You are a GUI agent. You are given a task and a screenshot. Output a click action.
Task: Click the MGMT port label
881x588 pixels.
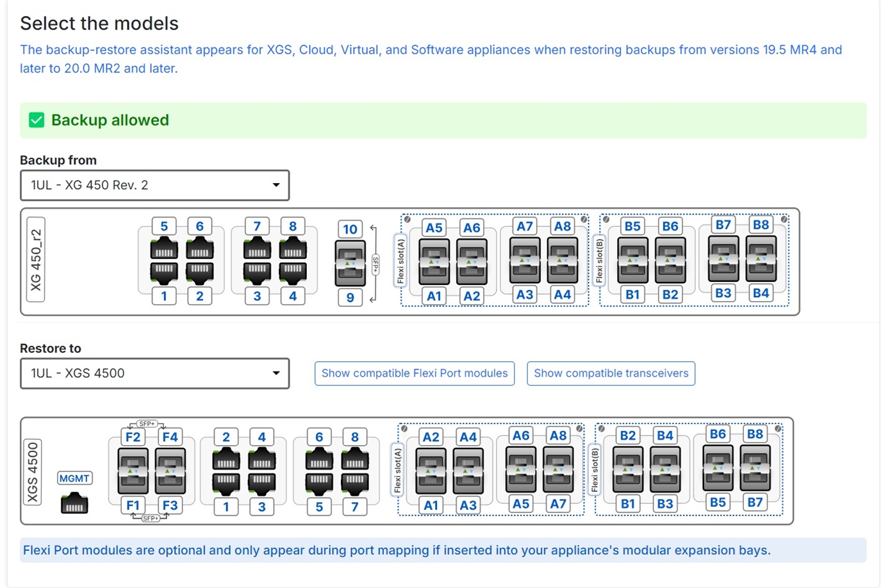point(74,478)
